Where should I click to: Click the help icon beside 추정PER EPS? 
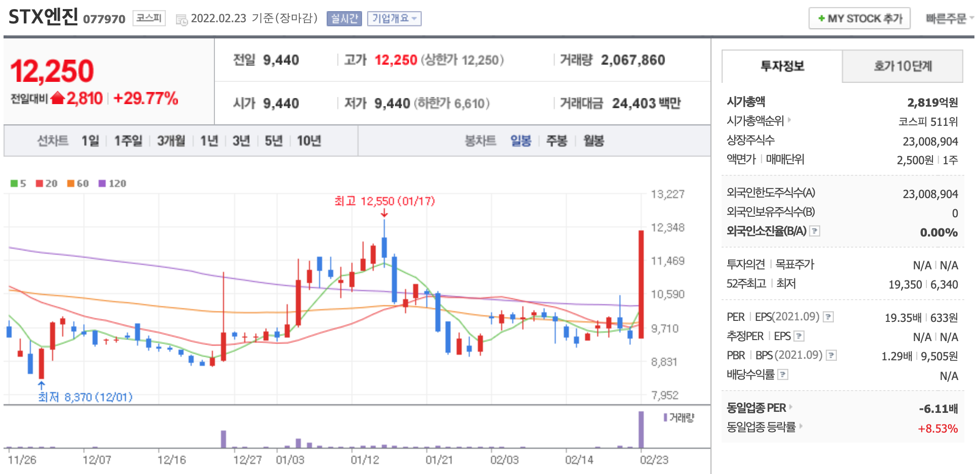[799, 336]
